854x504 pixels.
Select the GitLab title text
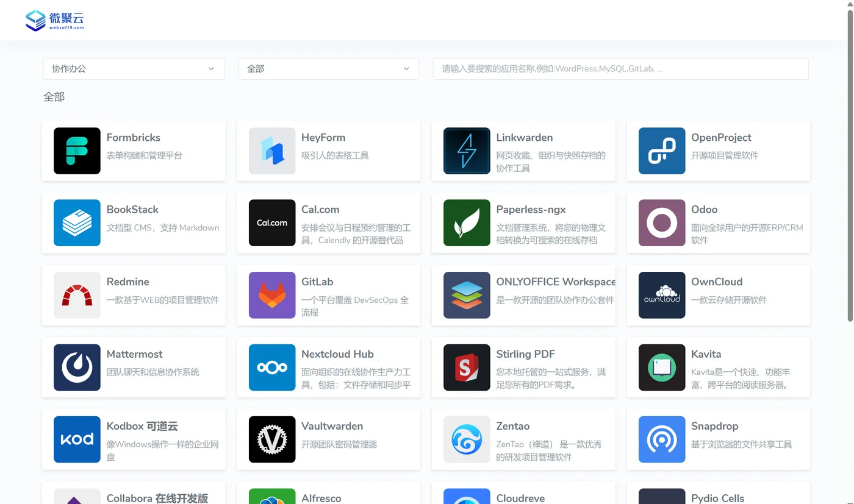317,282
